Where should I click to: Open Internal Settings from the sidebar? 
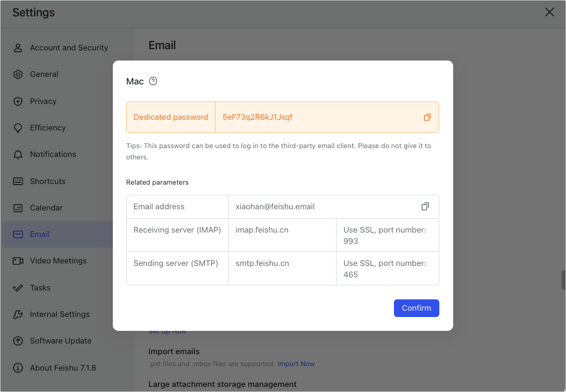[x=18, y=314]
